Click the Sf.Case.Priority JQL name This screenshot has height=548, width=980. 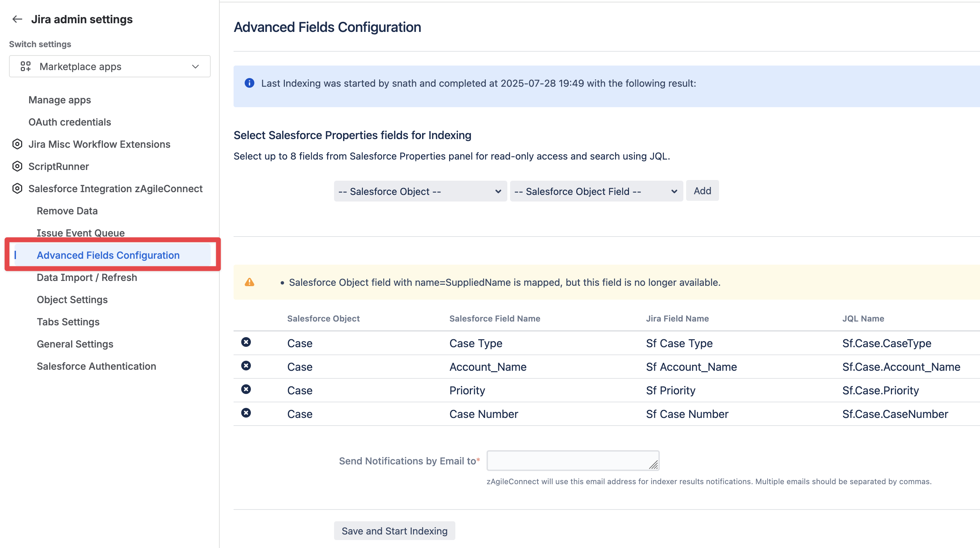880,390
